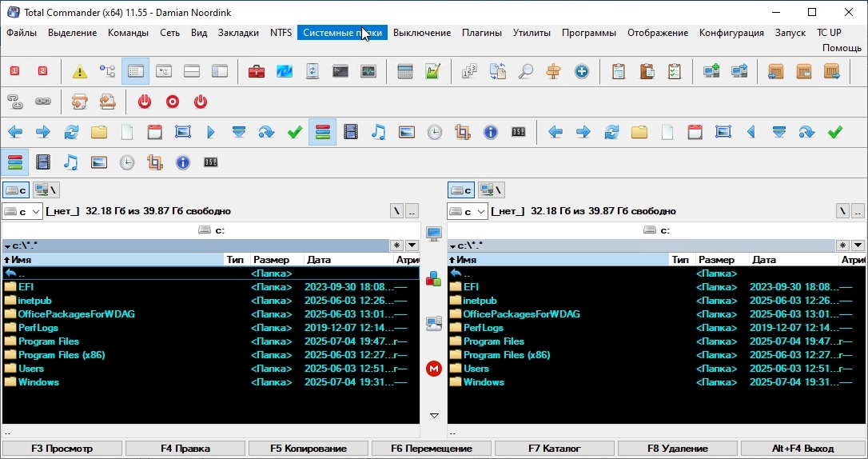The height and width of the screenshot is (459, 868).
Task: Select drive c button in left panel
Action: [15, 190]
